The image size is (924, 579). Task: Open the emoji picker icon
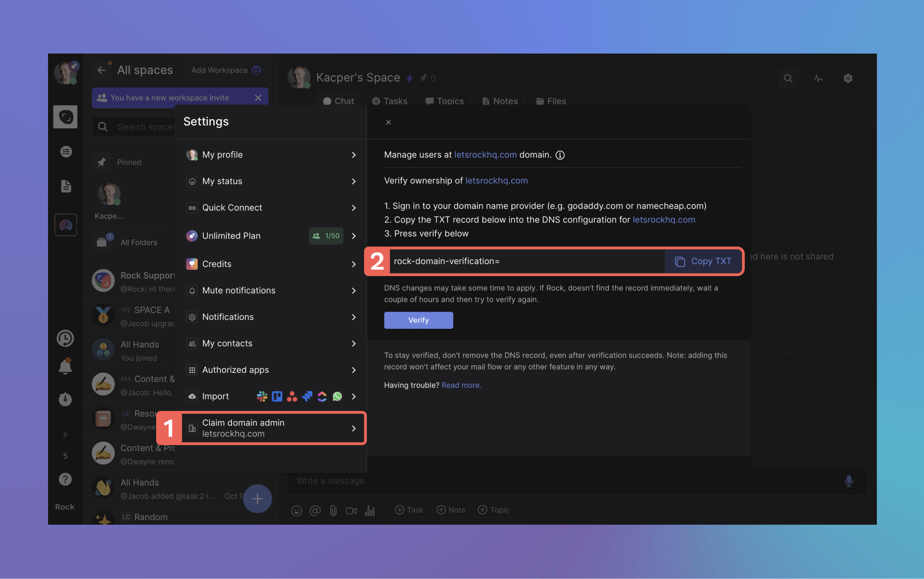point(297,510)
